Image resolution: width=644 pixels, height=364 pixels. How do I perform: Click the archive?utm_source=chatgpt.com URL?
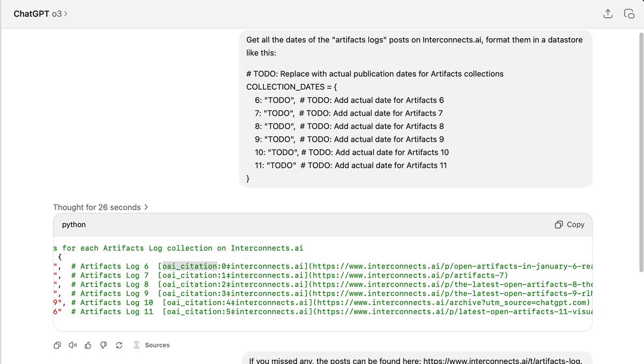(452, 303)
